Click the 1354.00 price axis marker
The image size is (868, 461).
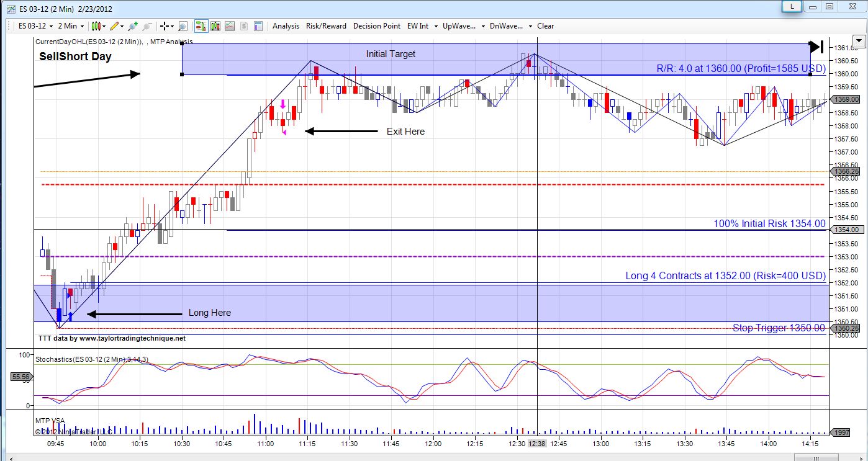pos(848,230)
